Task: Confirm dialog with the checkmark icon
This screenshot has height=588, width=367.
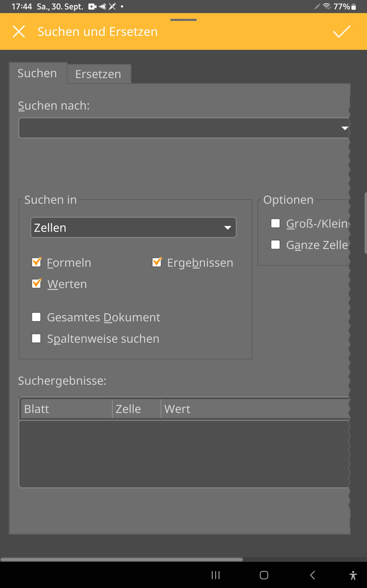Action: click(x=342, y=32)
